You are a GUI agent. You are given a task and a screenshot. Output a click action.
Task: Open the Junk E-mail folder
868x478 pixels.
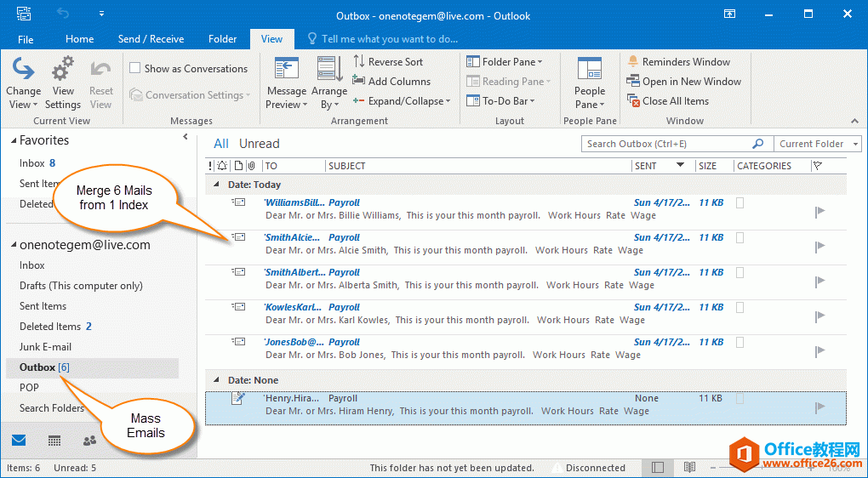[x=45, y=347]
